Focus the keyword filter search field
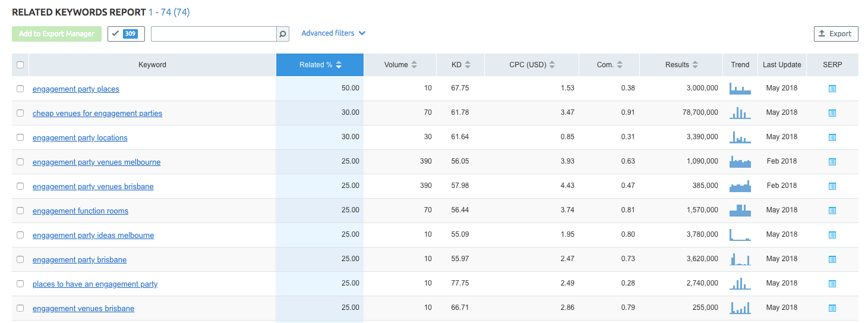This screenshot has width=868, height=323. 214,34
